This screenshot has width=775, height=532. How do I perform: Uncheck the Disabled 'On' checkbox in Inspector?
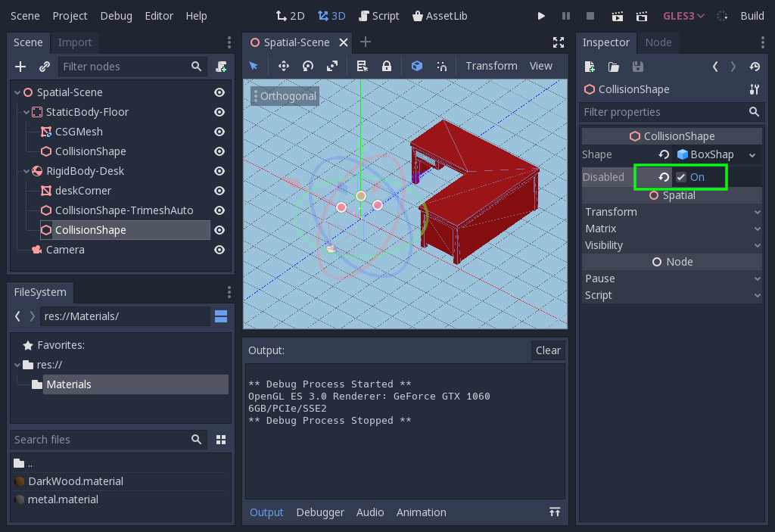[x=679, y=176]
